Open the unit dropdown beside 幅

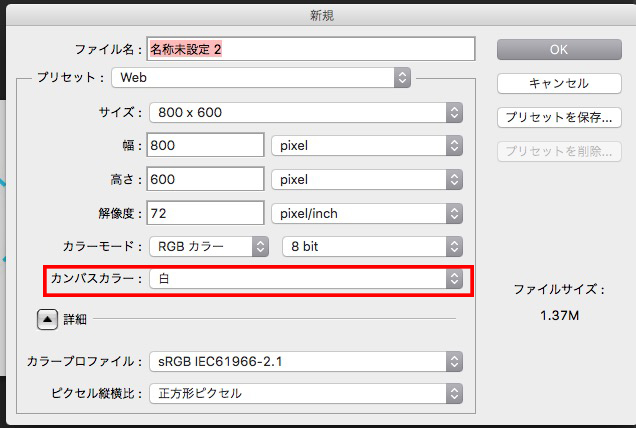[x=367, y=146]
